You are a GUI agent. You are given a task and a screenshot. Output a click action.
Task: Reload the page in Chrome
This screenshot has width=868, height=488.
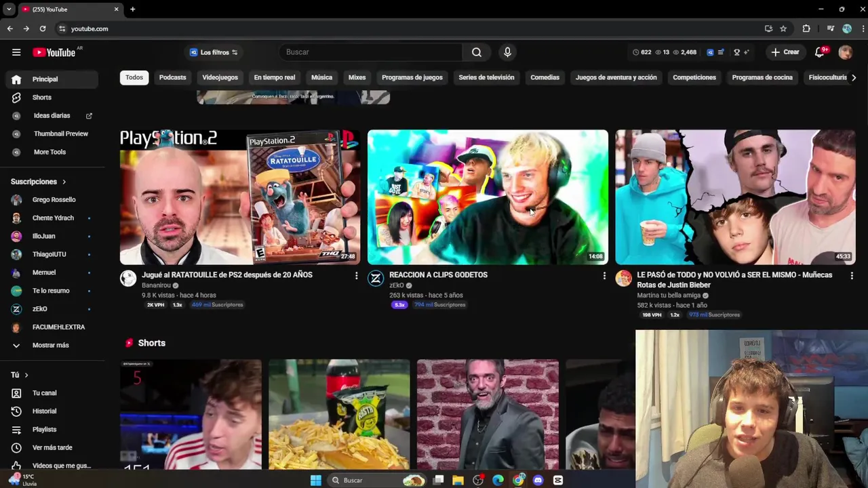pyautogui.click(x=43, y=28)
